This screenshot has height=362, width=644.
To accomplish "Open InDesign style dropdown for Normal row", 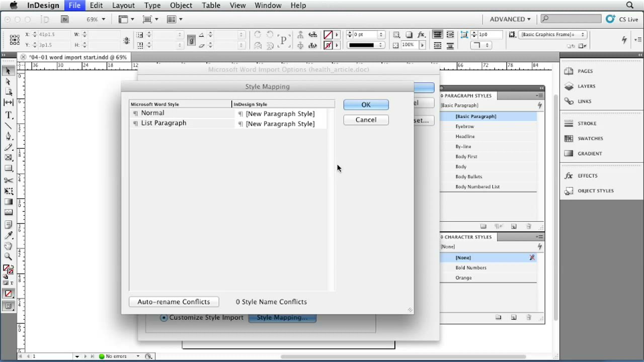I will (280, 114).
